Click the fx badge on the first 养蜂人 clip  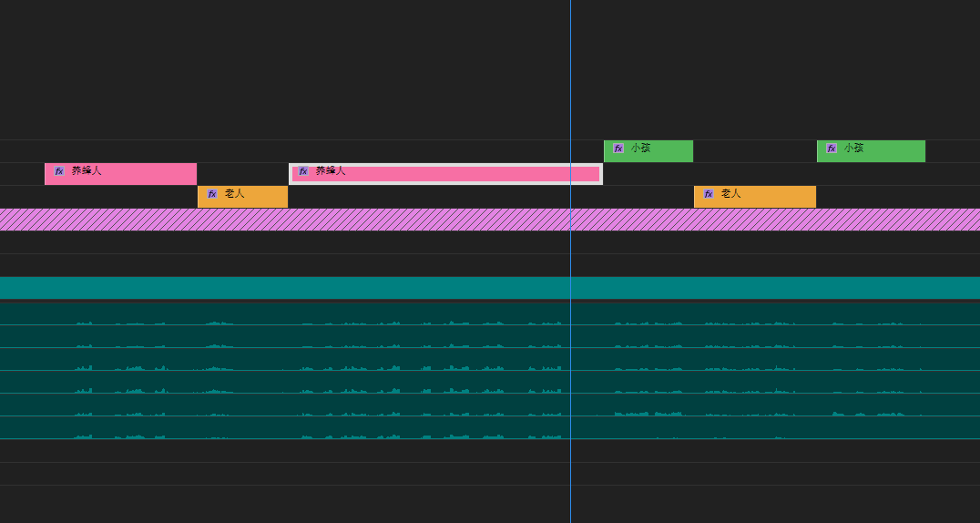coord(59,171)
